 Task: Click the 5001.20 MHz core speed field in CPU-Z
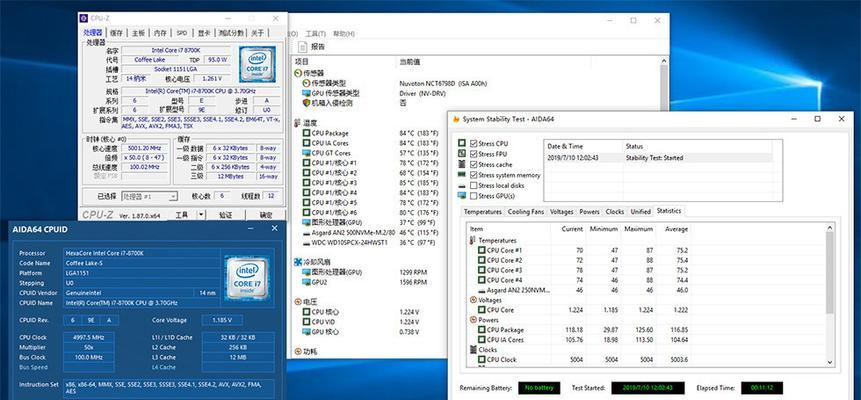click(145, 148)
